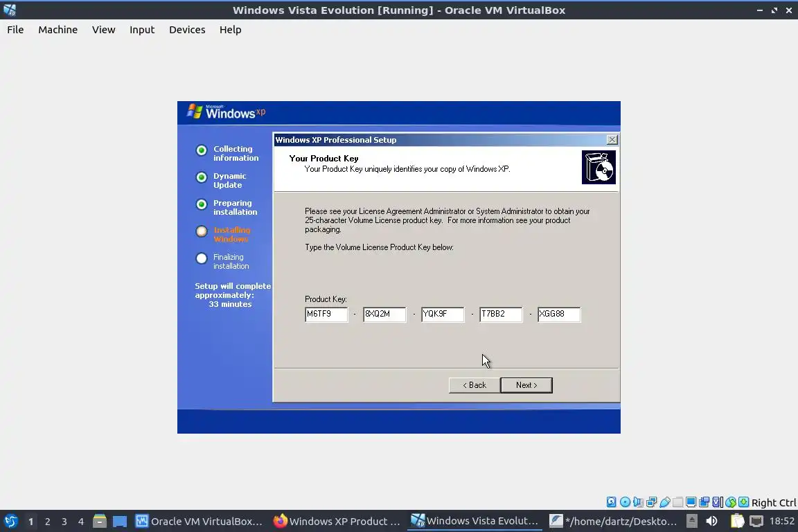Image resolution: width=798 pixels, height=532 pixels.
Task: Focus the first product key field M6TF9
Action: coord(326,314)
